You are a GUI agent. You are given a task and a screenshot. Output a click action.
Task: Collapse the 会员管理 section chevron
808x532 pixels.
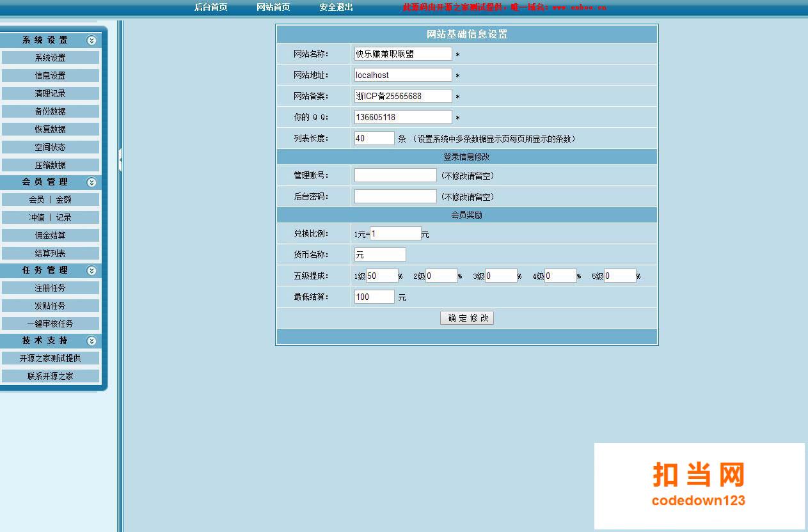coord(91,182)
